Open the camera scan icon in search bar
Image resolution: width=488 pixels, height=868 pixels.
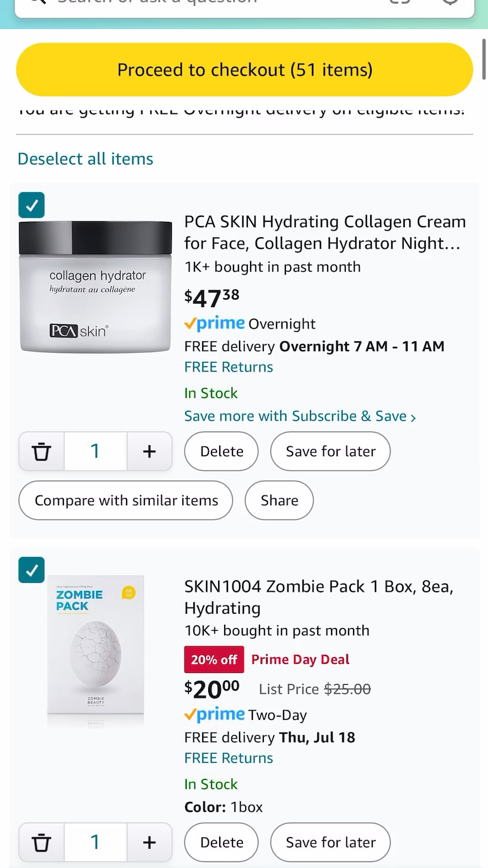(399, 3)
